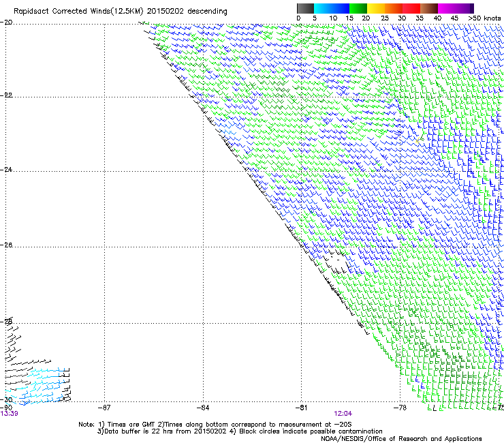Click the legend value '25'

pos(385,18)
